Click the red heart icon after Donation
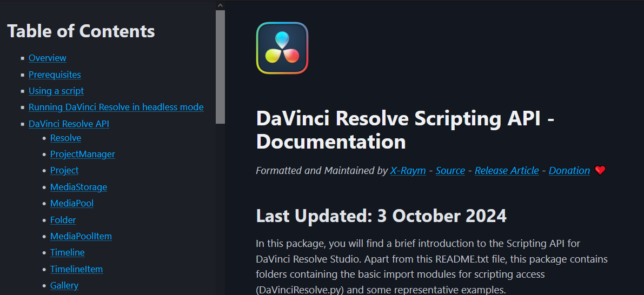 pos(600,170)
